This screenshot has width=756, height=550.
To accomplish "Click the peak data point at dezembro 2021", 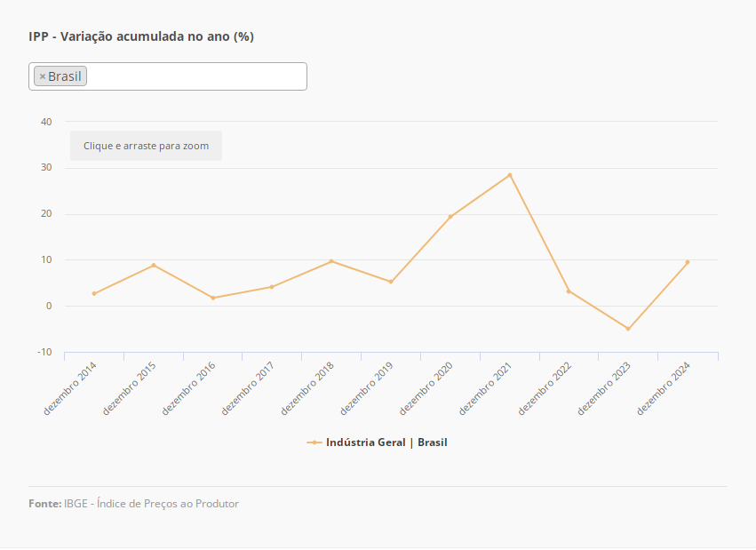I will [x=510, y=175].
